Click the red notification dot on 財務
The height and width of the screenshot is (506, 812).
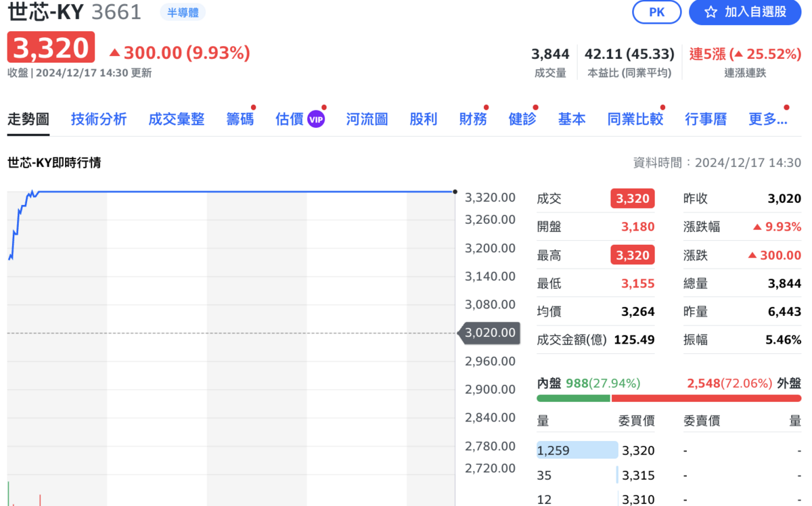click(x=486, y=108)
